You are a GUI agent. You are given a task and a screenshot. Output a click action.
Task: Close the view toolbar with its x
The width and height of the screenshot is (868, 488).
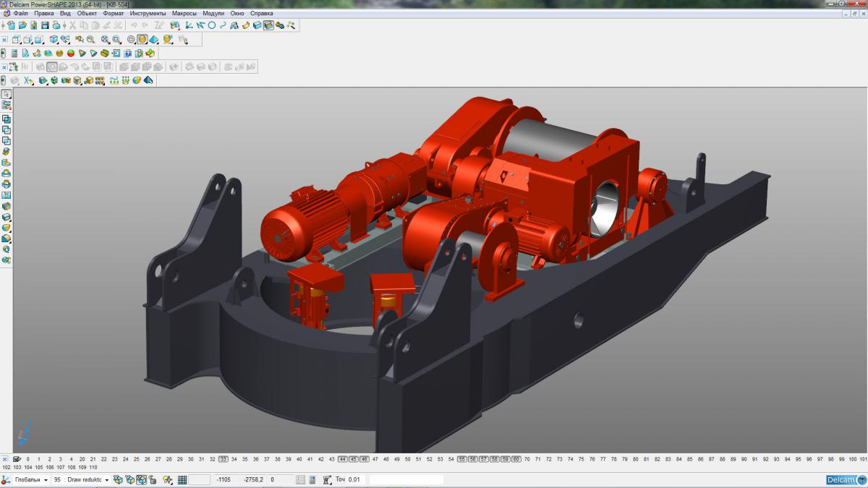(4, 40)
